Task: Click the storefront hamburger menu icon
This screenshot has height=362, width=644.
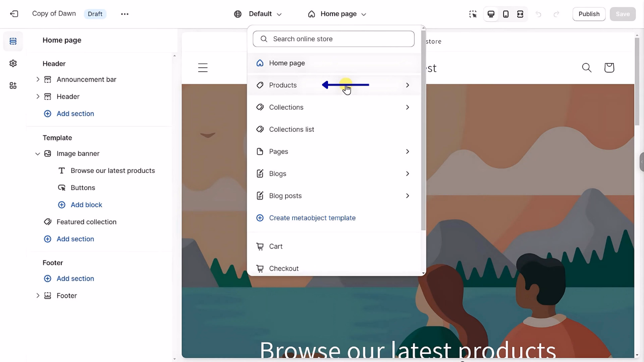Action: click(203, 68)
